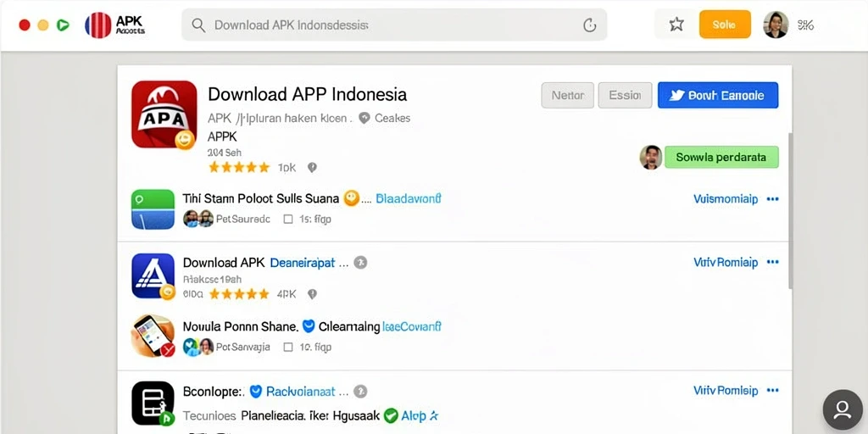Open the phone thumbnail app icon
The height and width of the screenshot is (434, 868).
(153, 336)
